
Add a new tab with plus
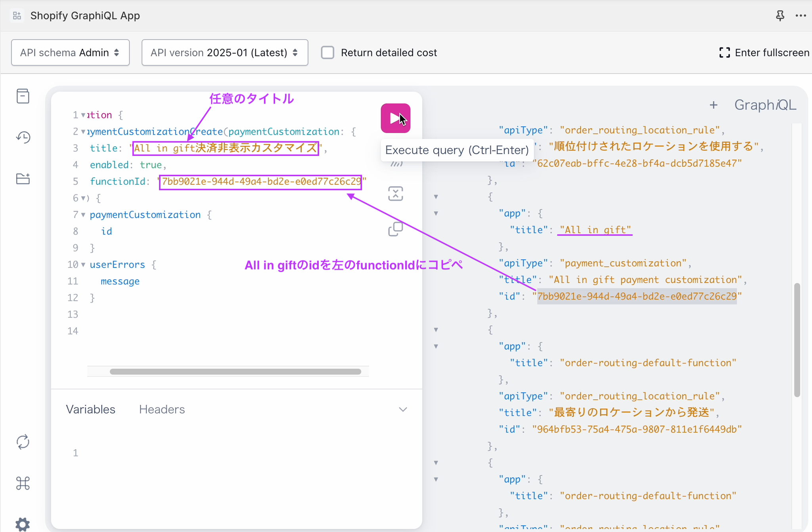713,105
